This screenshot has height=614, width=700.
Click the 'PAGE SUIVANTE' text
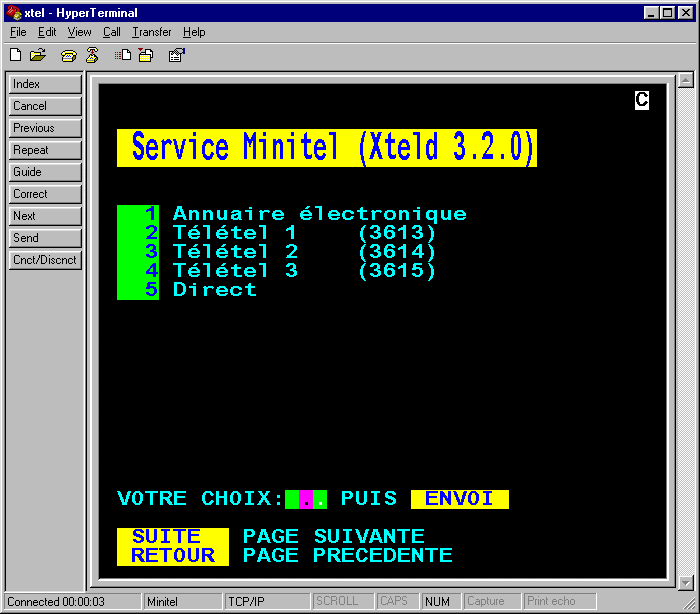click(333, 537)
